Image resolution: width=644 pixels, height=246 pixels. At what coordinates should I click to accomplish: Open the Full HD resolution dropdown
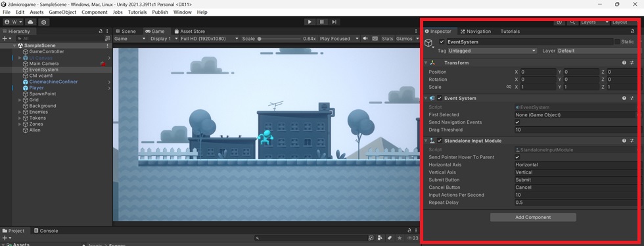pos(210,38)
